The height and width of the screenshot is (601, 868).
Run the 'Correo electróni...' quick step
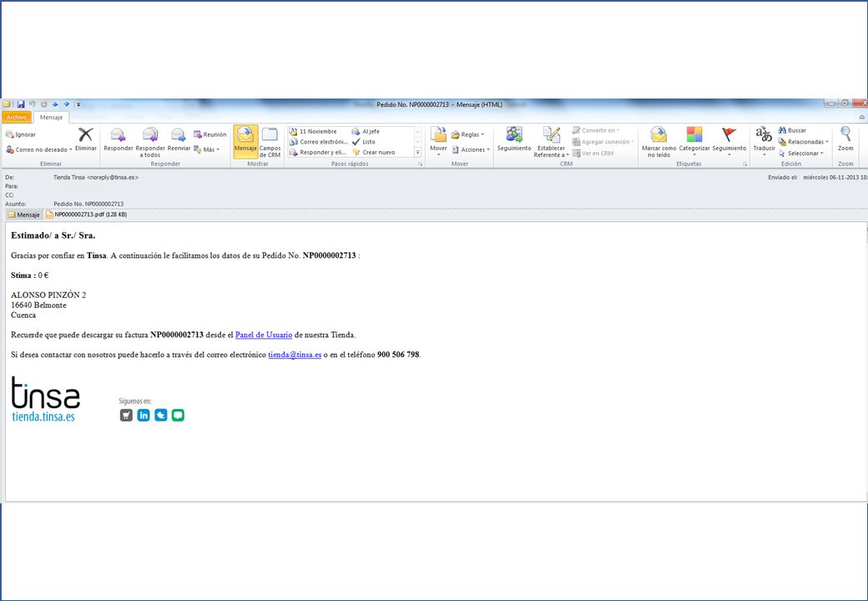(319, 142)
